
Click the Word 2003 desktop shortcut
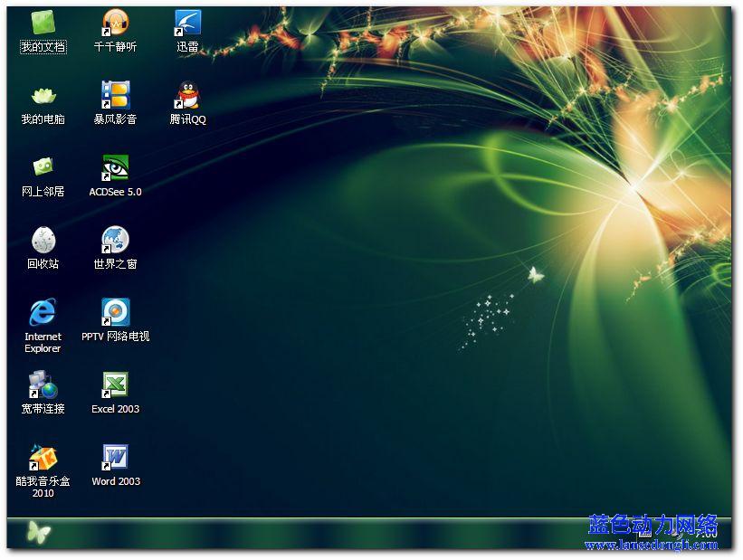(115, 457)
